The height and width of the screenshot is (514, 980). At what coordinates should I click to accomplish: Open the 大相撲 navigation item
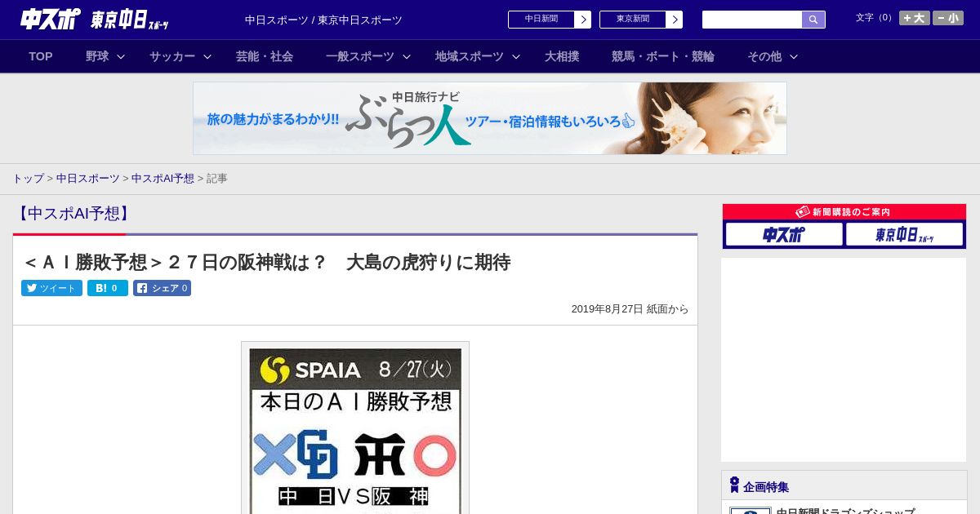pos(562,56)
